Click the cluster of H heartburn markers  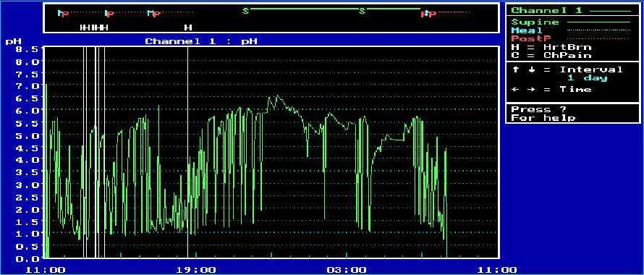pos(94,27)
